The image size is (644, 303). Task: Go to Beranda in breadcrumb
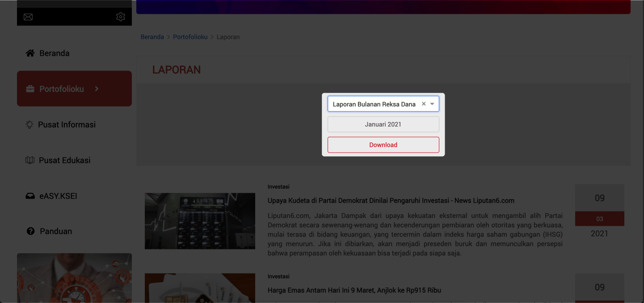click(152, 37)
